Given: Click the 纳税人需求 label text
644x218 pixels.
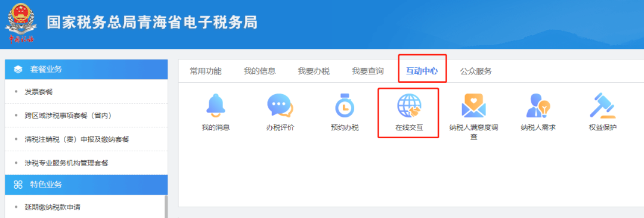Looking at the screenshot, I should pyautogui.click(x=538, y=127).
